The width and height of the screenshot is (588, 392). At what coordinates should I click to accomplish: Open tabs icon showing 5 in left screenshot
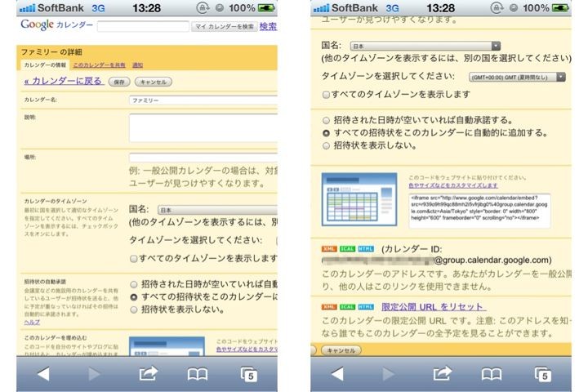249,374
